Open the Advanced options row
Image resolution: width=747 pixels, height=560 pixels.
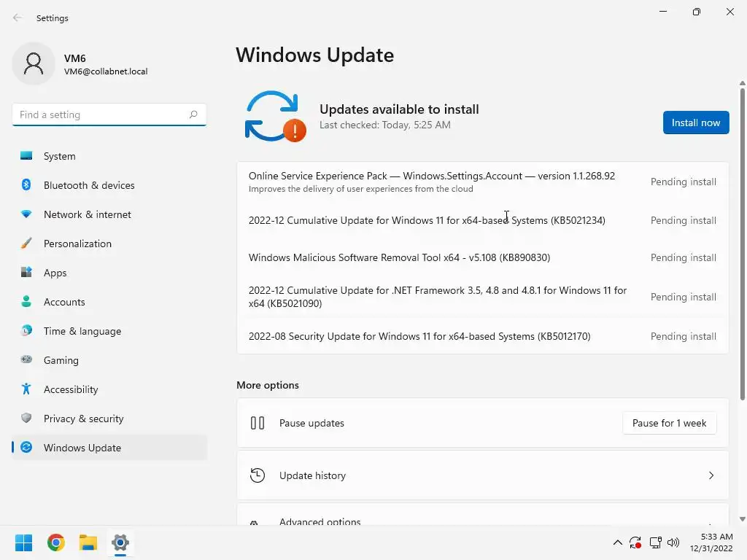pyautogui.click(x=483, y=516)
